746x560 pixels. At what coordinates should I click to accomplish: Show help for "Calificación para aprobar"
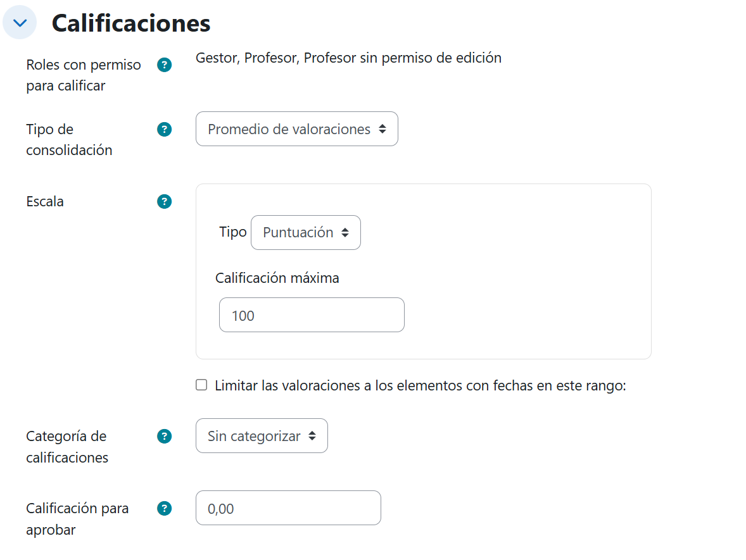[164, 508]
